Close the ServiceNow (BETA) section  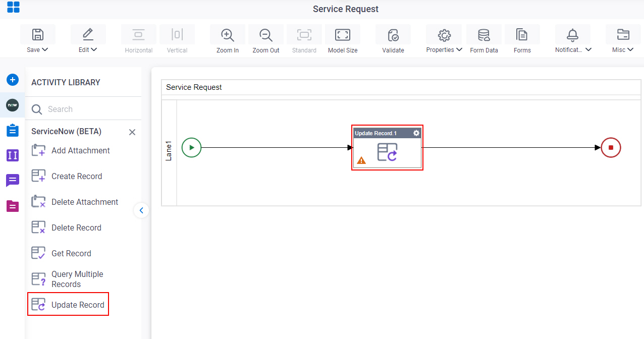tap(132, 132)
